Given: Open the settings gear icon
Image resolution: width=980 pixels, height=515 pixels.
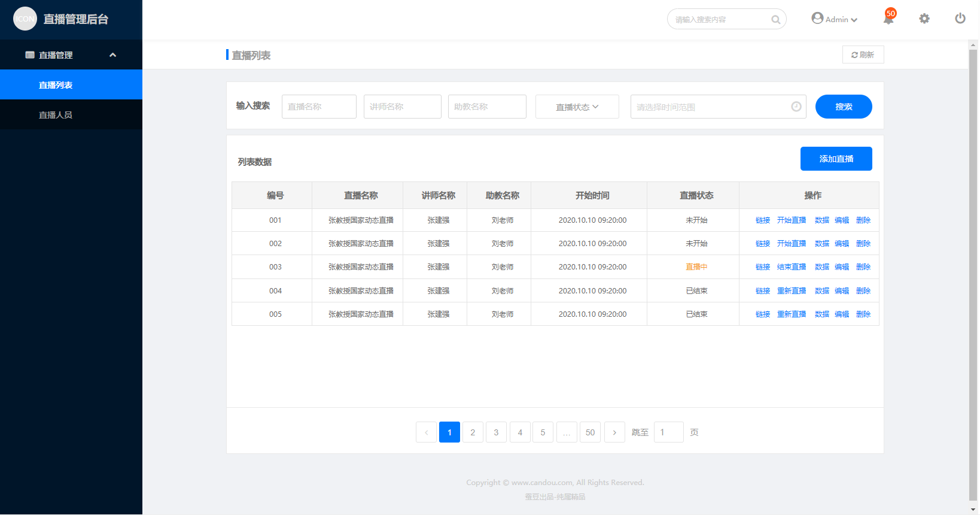Looking at the screenshot, I should (x=924, y=19).
